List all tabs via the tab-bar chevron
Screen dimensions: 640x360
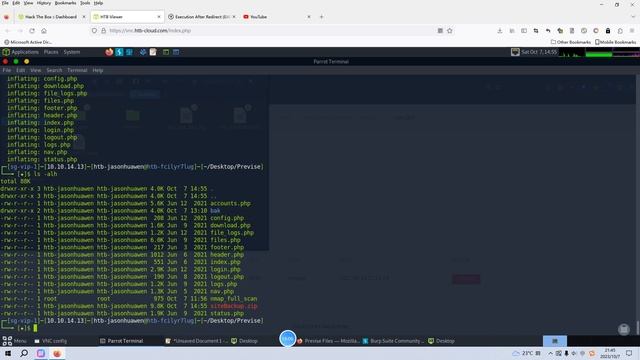633,17
